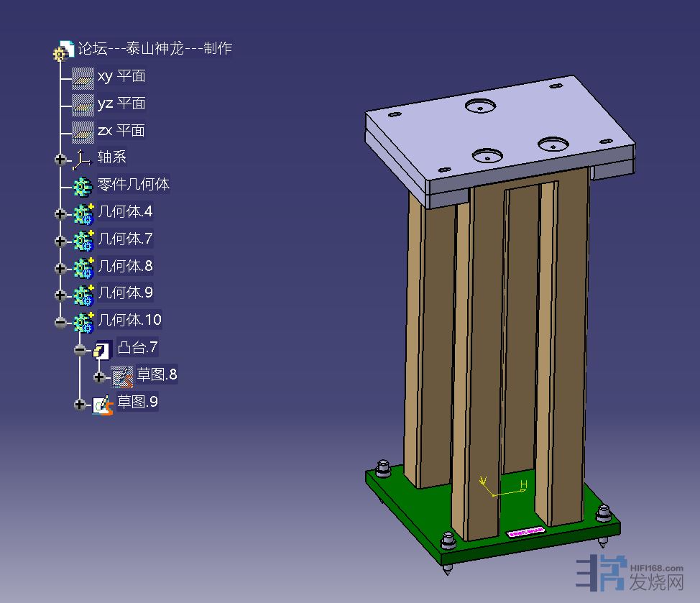Click the yz 平面 plane icon
This screenshot has width=700, height=603.
(x=83, y=104)
